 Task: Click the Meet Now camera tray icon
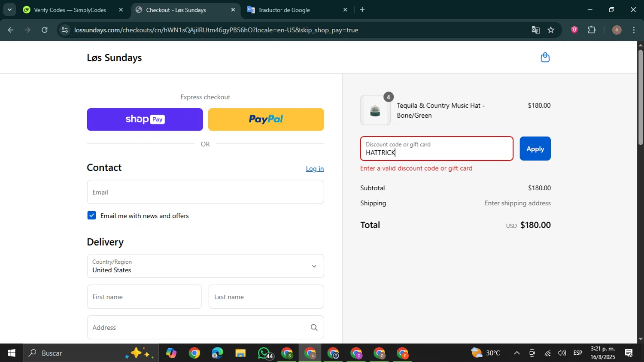pyautogui.click(x=532, y=353)
